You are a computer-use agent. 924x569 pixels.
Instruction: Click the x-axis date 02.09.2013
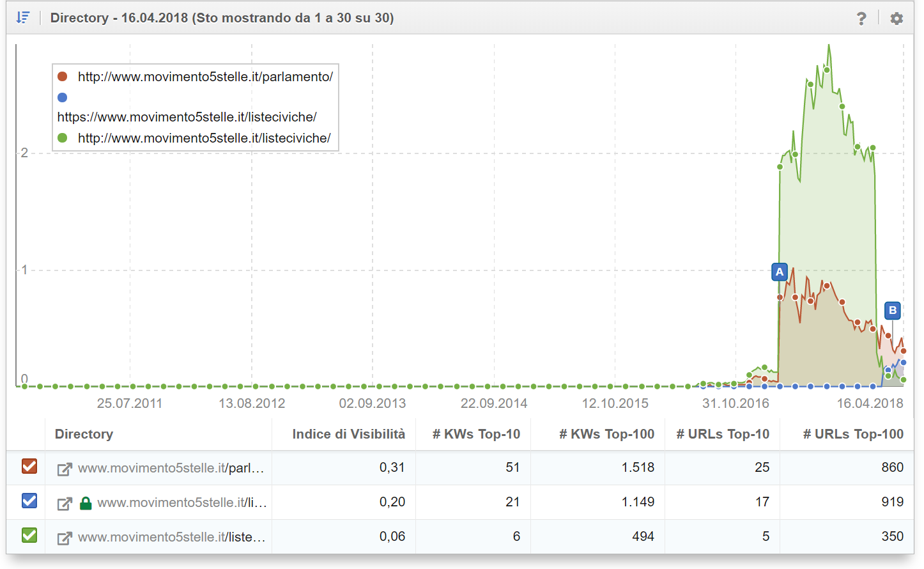[373, 403]
